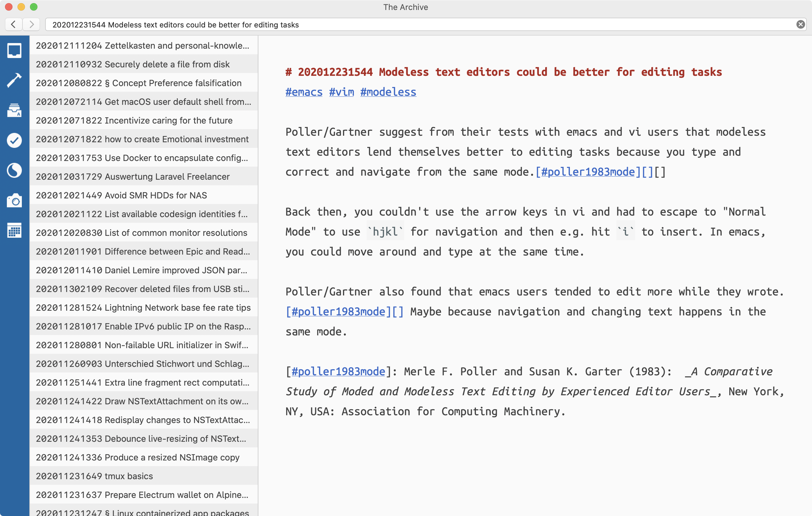Click #vim tag link
Image resolution: width=812 pixels, height=516 pixels.
341,92
